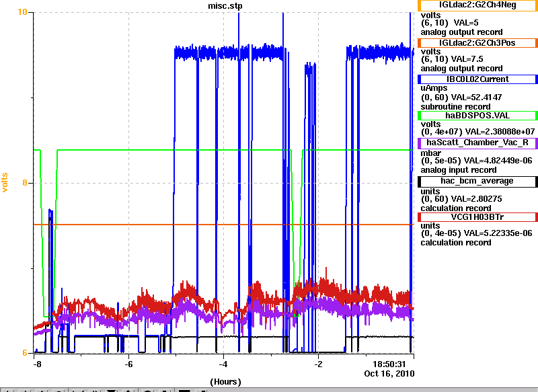Click the Oct 16, 2010 date label
Screen dimensions: 538x392
point(389,373)
